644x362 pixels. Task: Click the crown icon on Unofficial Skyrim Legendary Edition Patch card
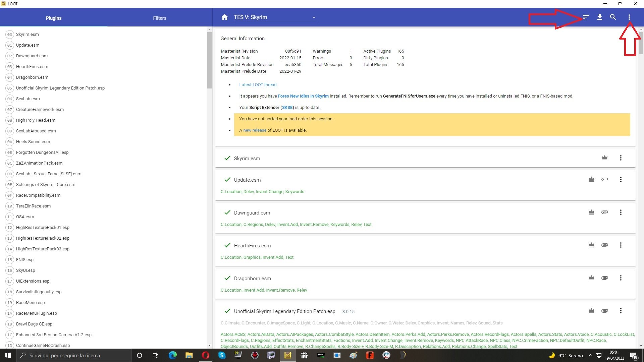[591, 311]
